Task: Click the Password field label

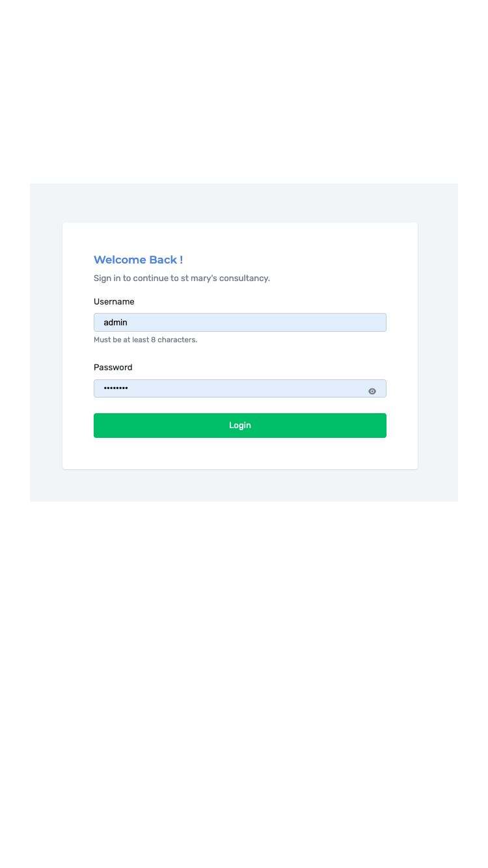Action: click(113, 368)
